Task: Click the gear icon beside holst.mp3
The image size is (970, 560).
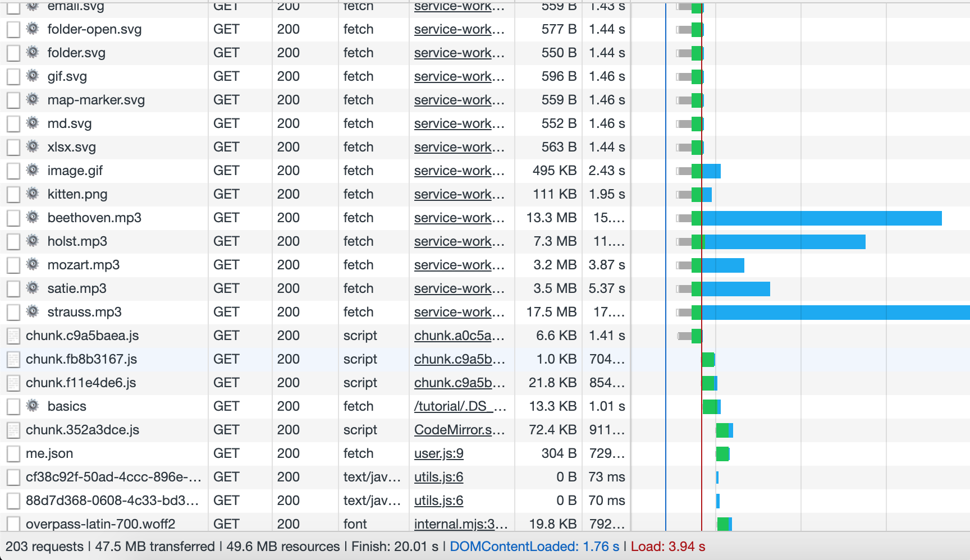Action: point(33,241)
